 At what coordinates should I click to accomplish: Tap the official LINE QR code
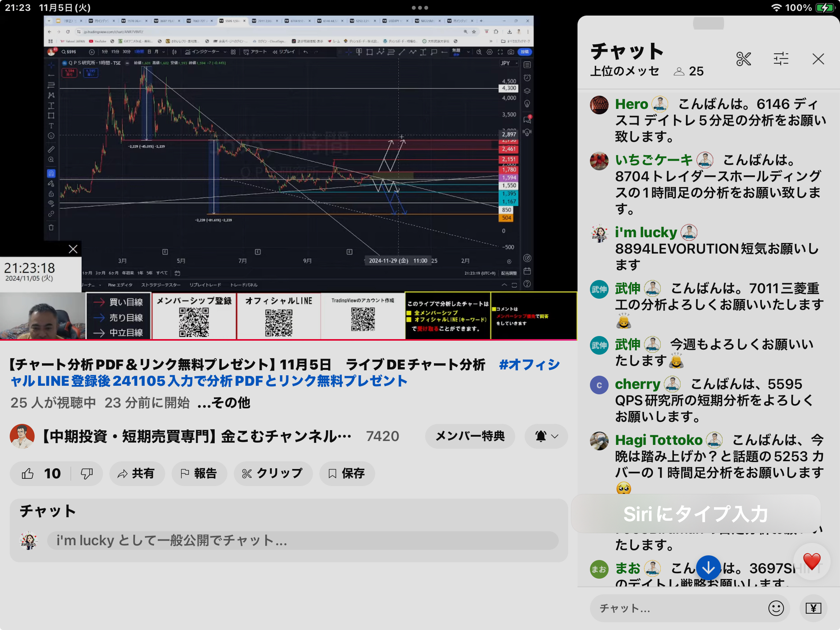[279, 323]
